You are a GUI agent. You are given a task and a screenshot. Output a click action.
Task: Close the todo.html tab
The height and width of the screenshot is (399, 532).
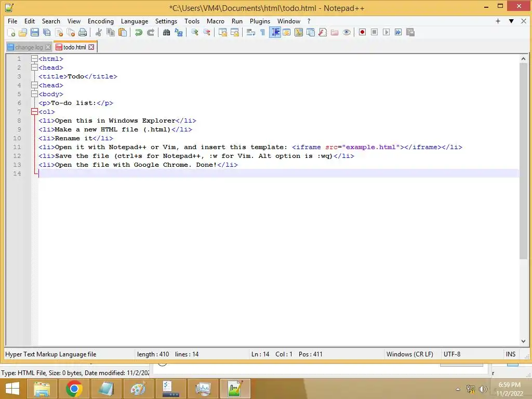[91, 47]
